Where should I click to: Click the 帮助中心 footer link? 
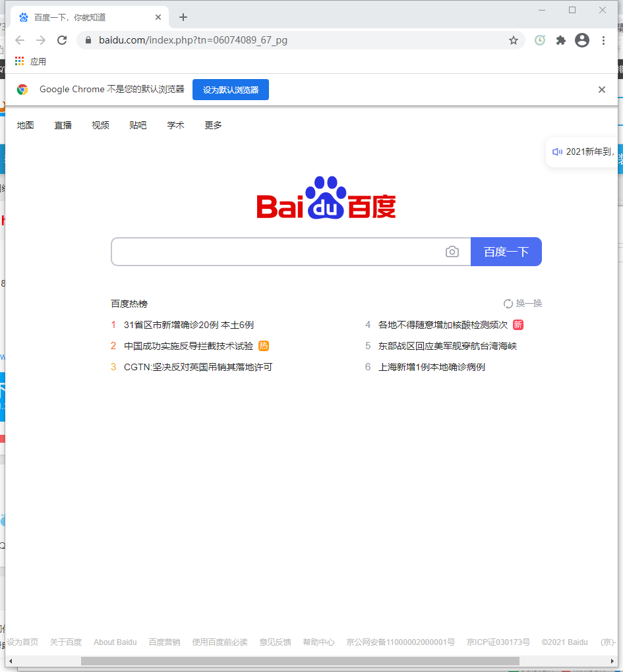click(318, 642)
